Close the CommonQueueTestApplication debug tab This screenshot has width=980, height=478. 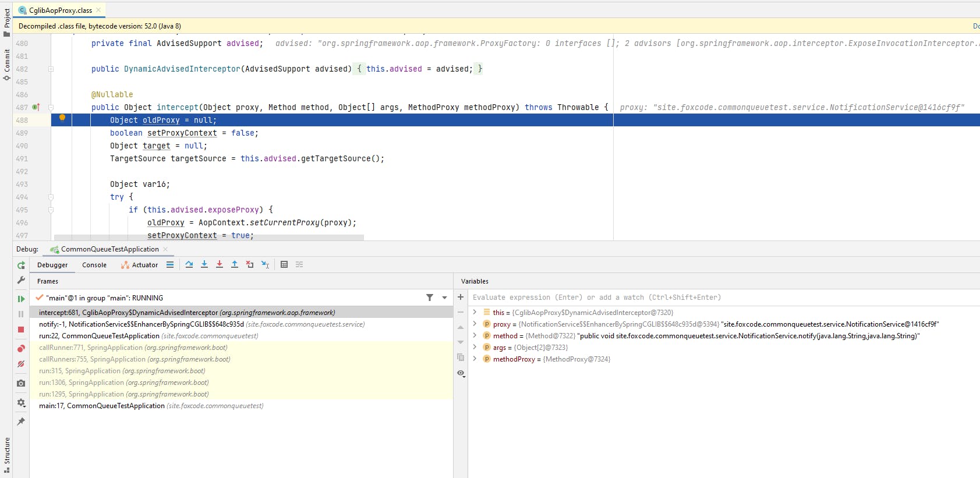[x=165, y=249]
